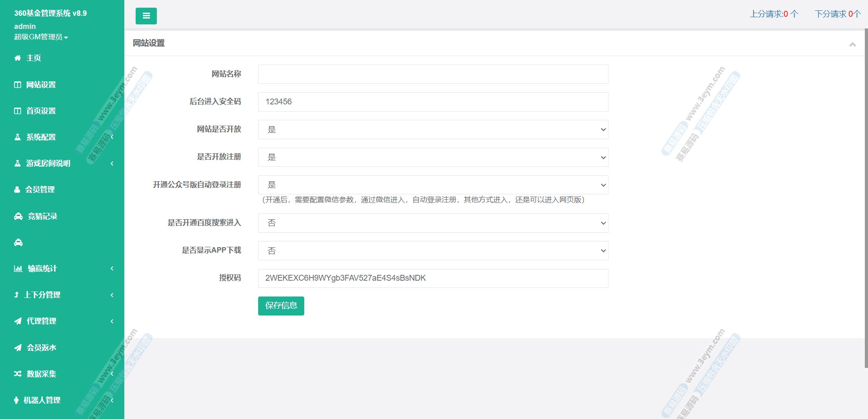Click the home icon beside 主页
The width and height of the screenshot is (868, 419).
18,58
